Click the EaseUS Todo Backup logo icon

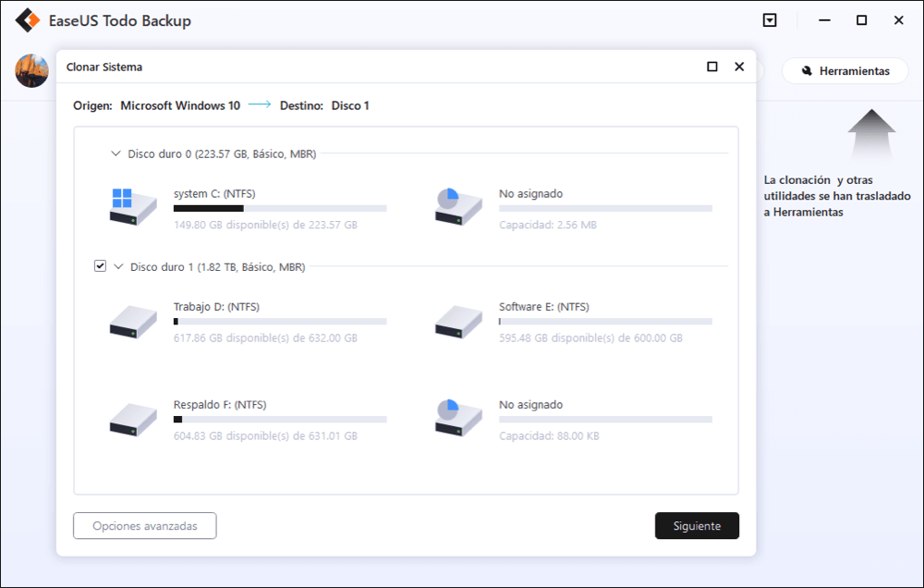[27, 20]
